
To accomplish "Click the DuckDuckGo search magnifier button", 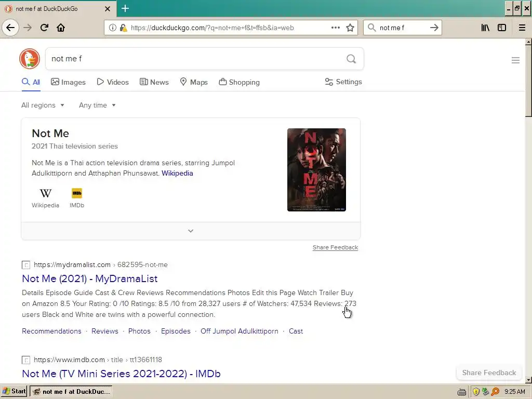I will tap(351, 59).
